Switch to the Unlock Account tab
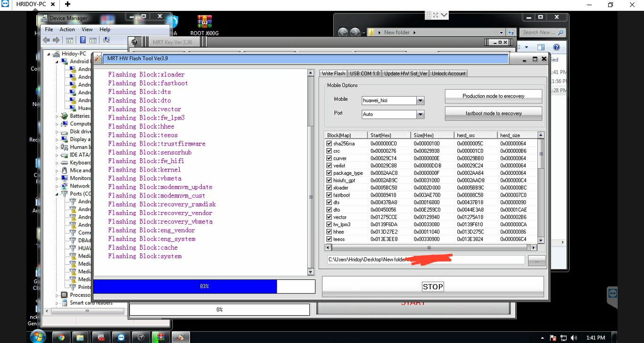Viewport: 644px width, 343px height. click(x=449, y=73)
